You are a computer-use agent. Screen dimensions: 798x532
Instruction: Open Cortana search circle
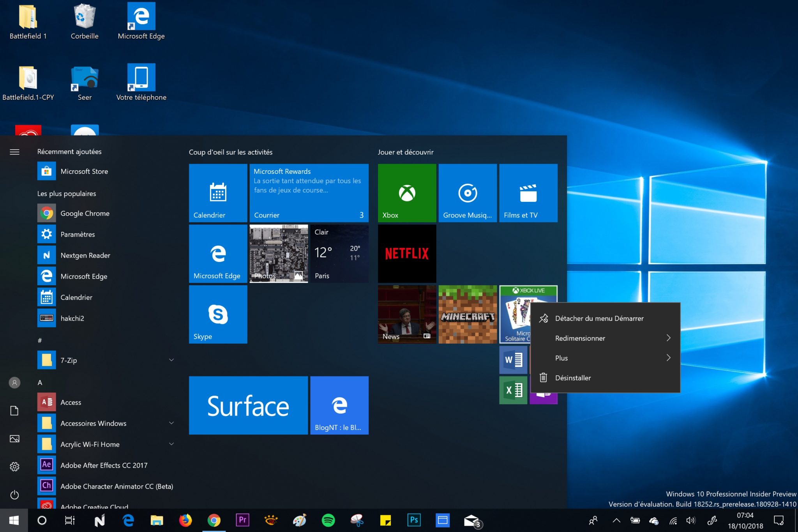[42, 520]
